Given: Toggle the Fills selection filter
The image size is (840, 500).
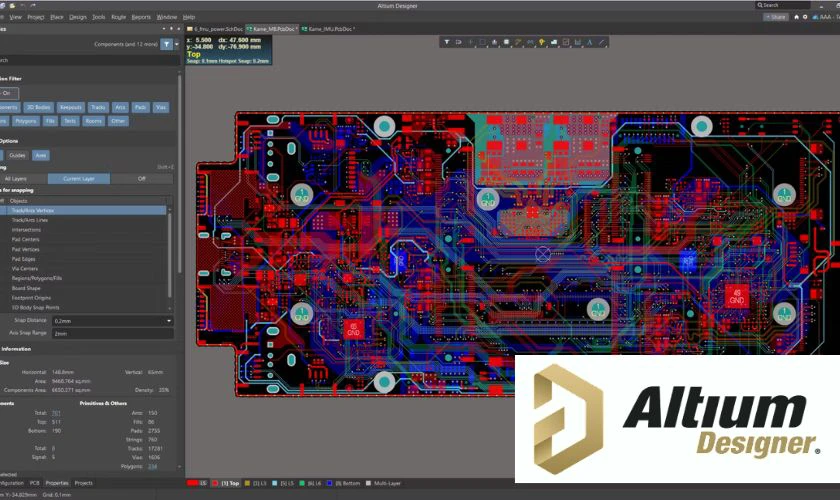Looking at the screenshot, I should tap(50, 121).
